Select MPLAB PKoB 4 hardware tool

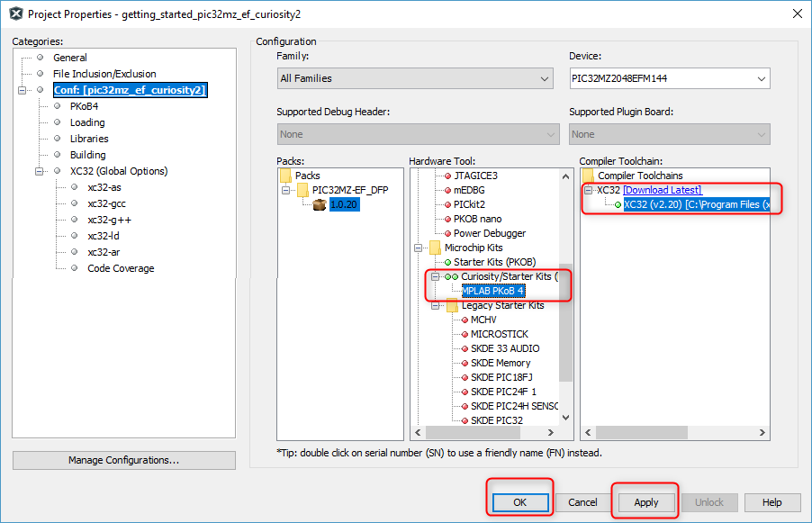point(492,291)
